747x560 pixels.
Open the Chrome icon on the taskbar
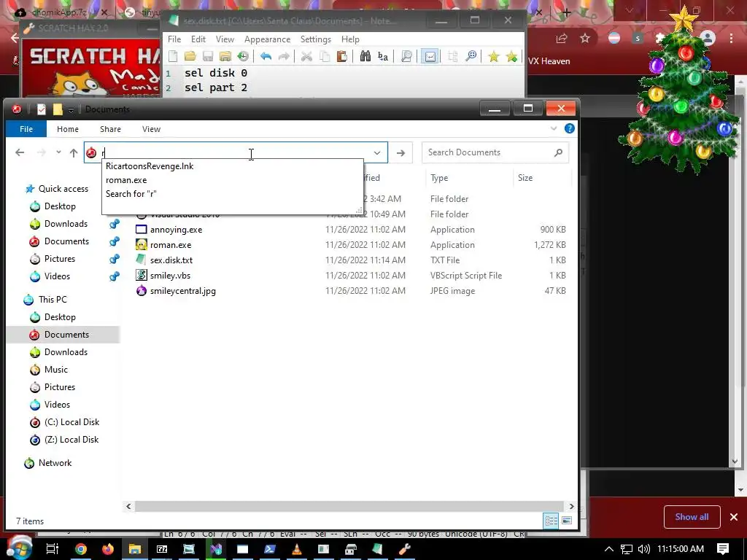[x=81, y=549]
